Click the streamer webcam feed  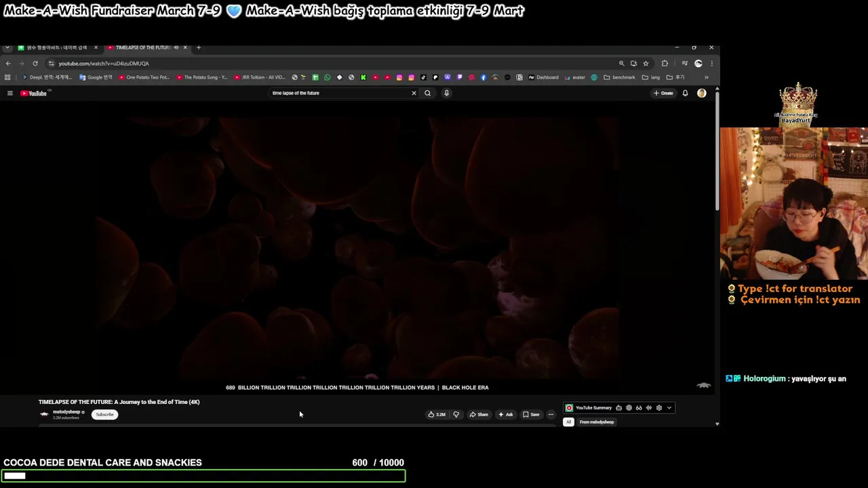tap(793, 203)
